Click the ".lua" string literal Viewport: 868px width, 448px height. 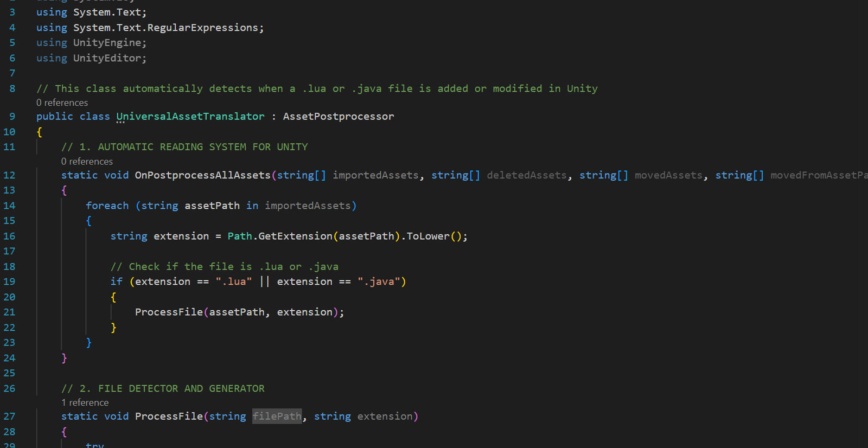(x=234, y=281)
